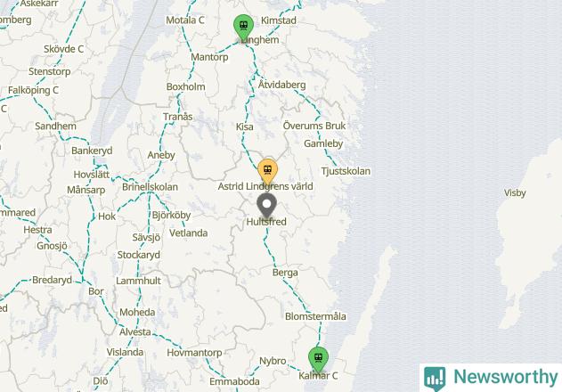The image size is (562, 392).
Task: Click the Blomstermåla station label
Action: tap(315, 316)
